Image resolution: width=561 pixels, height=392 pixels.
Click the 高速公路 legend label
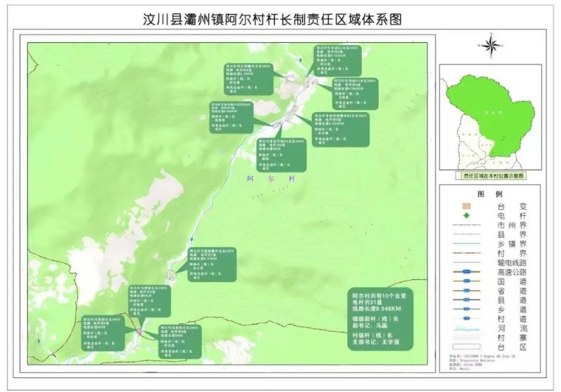[512, 272]
